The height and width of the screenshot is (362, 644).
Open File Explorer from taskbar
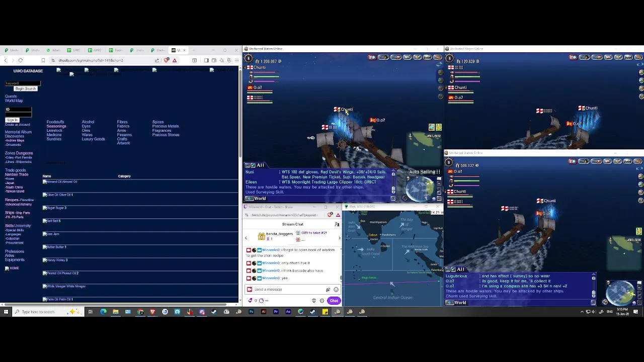[x=115, y=312]
